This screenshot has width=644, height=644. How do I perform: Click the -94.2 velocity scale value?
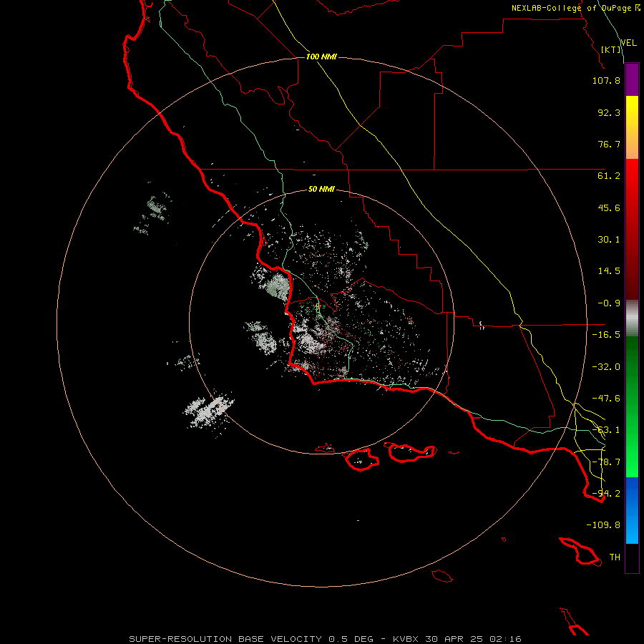[606, 494]
